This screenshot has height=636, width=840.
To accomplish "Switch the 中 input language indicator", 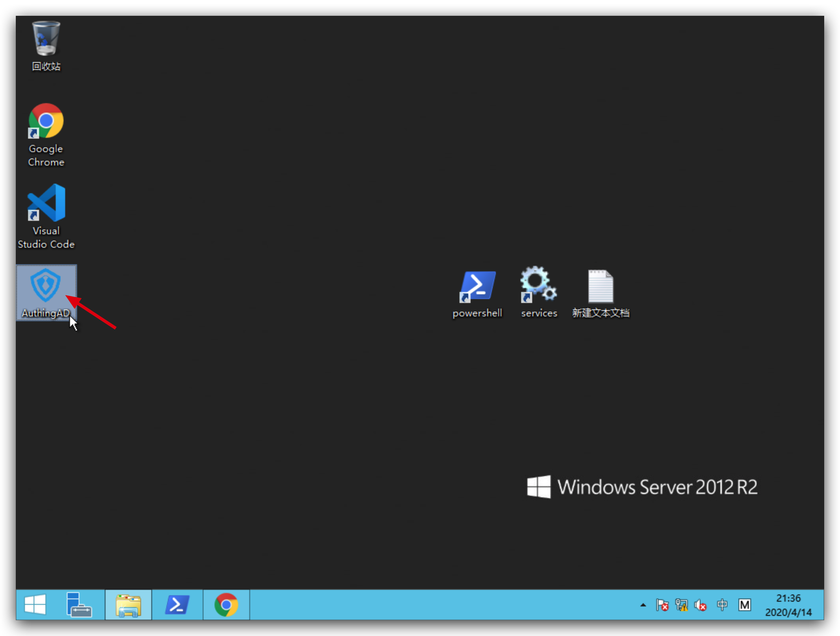I will 722,605.
